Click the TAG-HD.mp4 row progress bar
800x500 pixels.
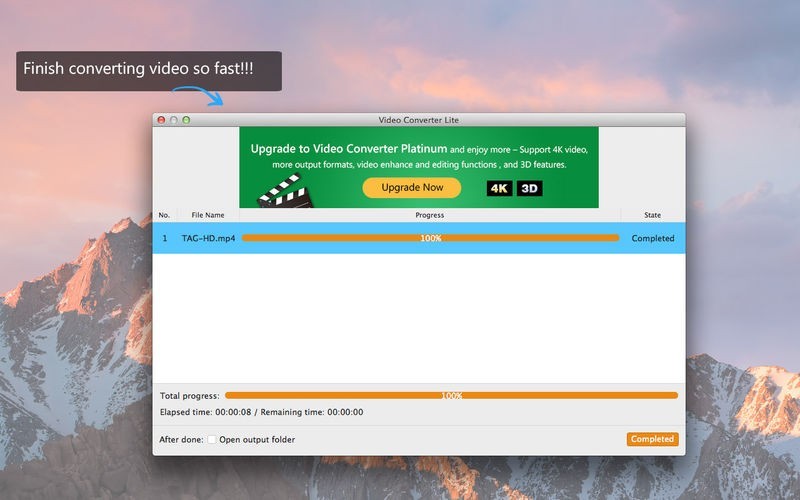pyautogui.click(x=430, y=239)
